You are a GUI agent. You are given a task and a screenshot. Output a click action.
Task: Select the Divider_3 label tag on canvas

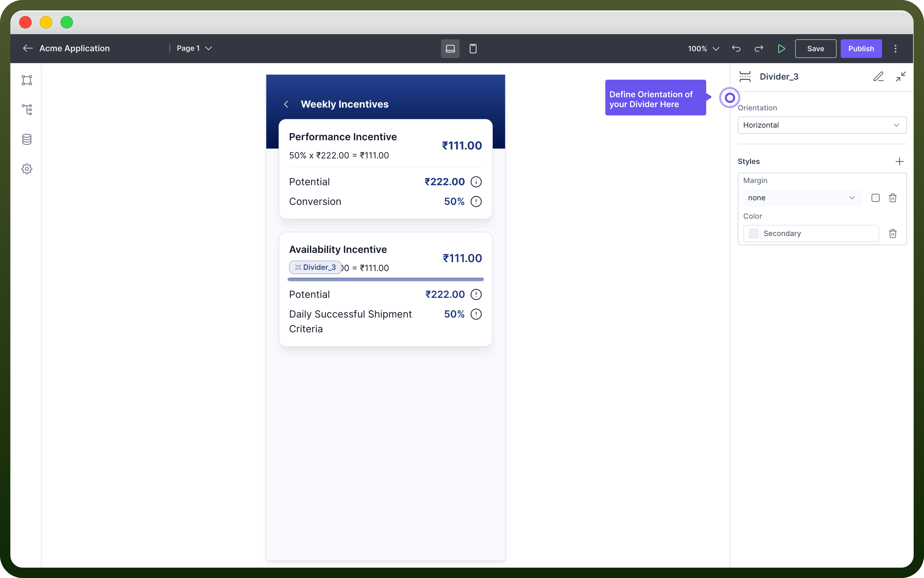[x=315, y=267]
